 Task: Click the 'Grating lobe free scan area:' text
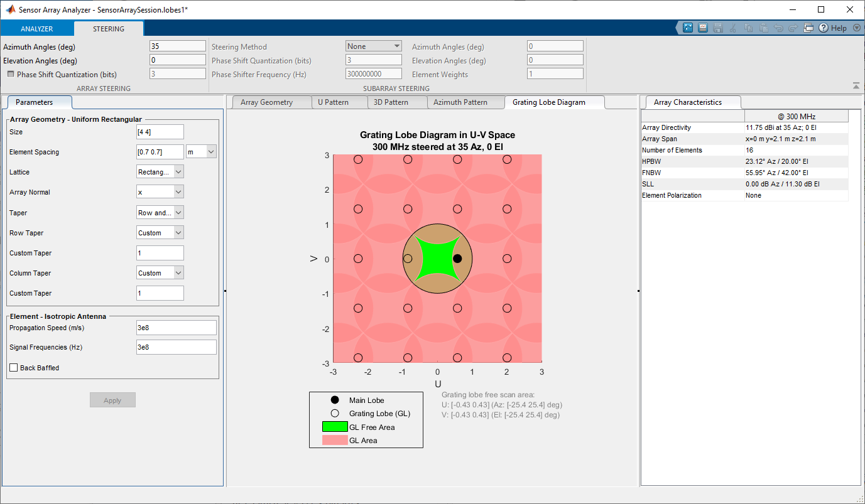click(x=488, y=395)
